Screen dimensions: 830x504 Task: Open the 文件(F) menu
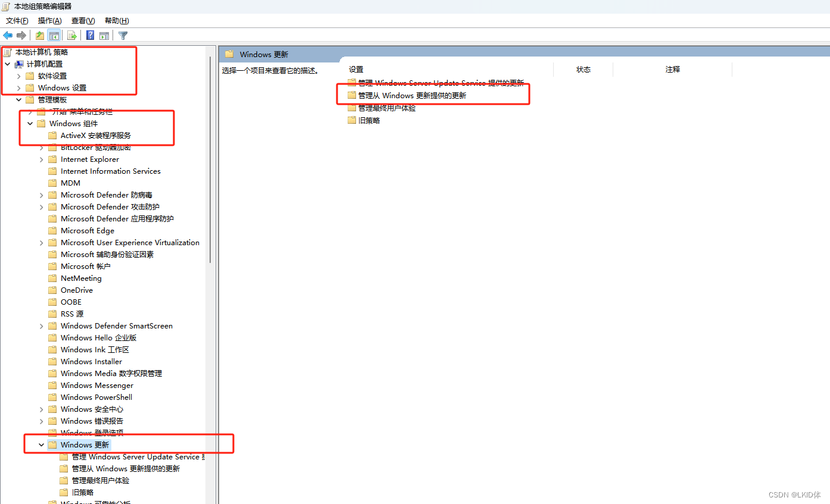(17, 21)
